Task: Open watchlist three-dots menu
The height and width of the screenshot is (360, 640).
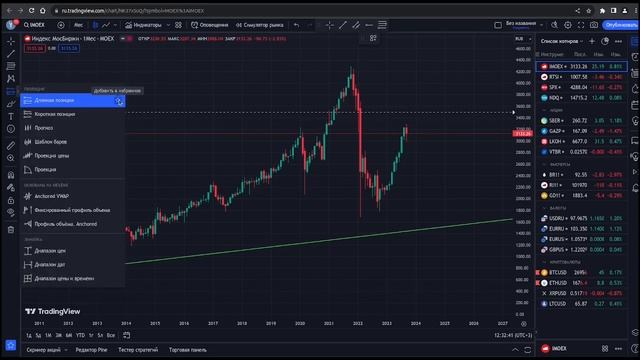Action: point(618,41)
